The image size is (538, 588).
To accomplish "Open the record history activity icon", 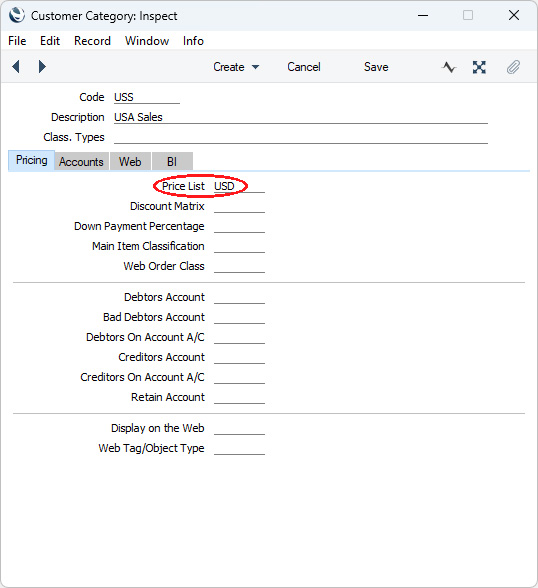I will point(449,68).
